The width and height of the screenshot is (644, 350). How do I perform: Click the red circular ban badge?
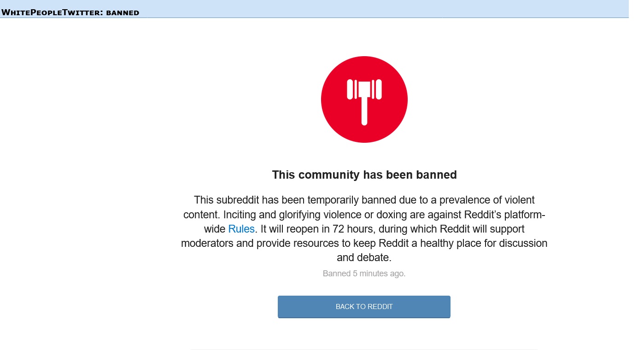tap(364, 99)
